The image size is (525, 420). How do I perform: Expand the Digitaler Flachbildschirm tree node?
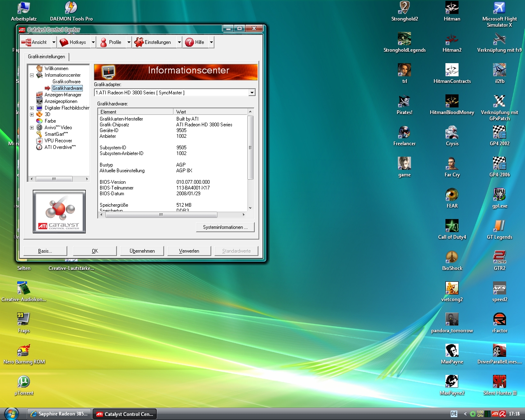tap(32, 108)
